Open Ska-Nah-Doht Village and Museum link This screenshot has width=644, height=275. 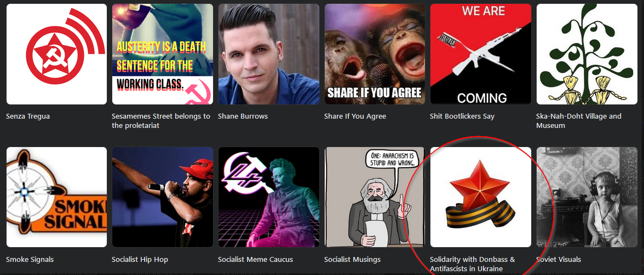pos(579,121)
